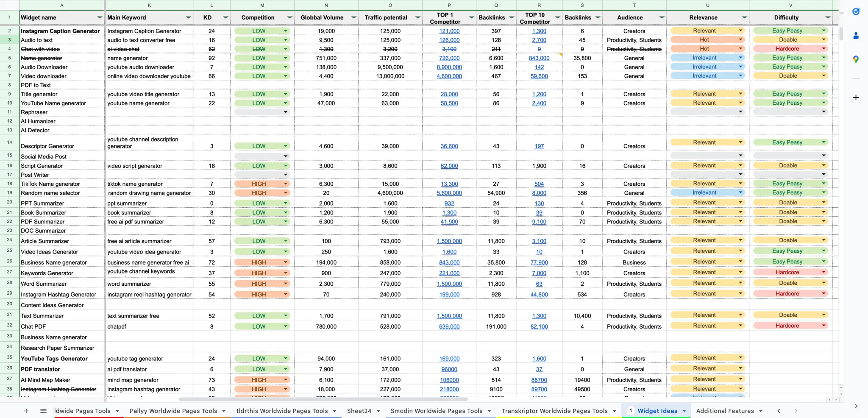Open link 121,000 in Instagram Caption Generator row
Screen dimensions: 868x418
pos(449,31)
